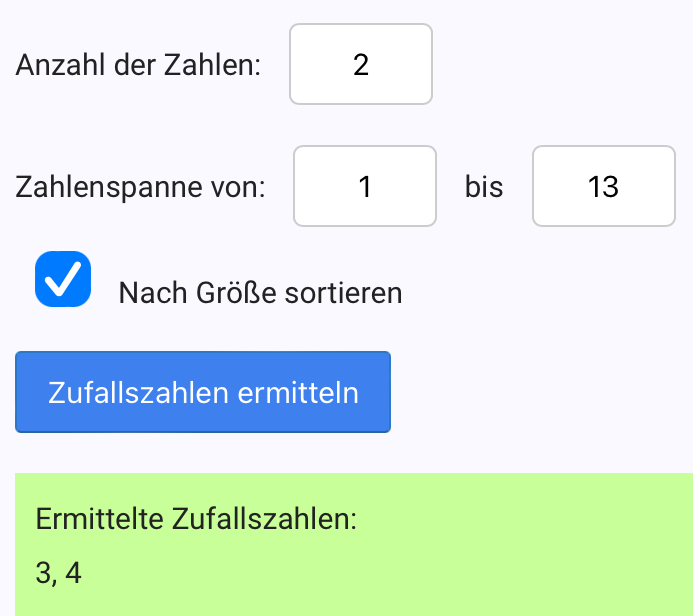Generate new random numbers with the blue button
The image size is (693, 616).
tap(203, 392)
